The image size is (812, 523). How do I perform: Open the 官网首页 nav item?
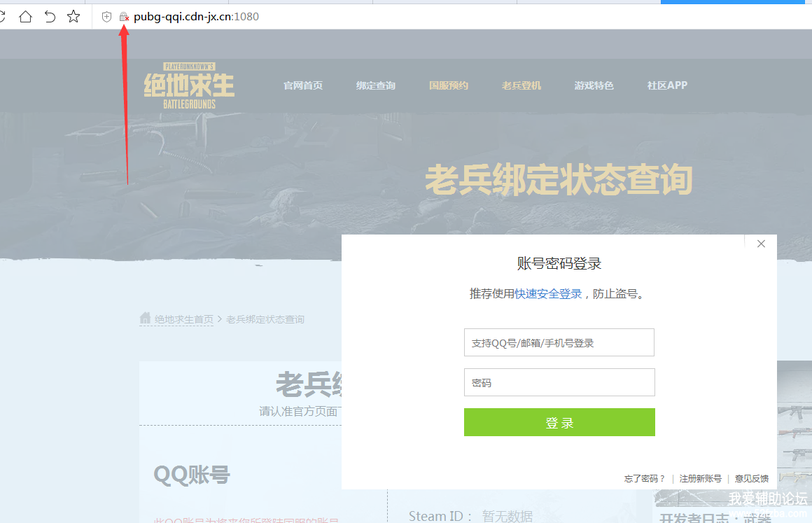point(303,85)
